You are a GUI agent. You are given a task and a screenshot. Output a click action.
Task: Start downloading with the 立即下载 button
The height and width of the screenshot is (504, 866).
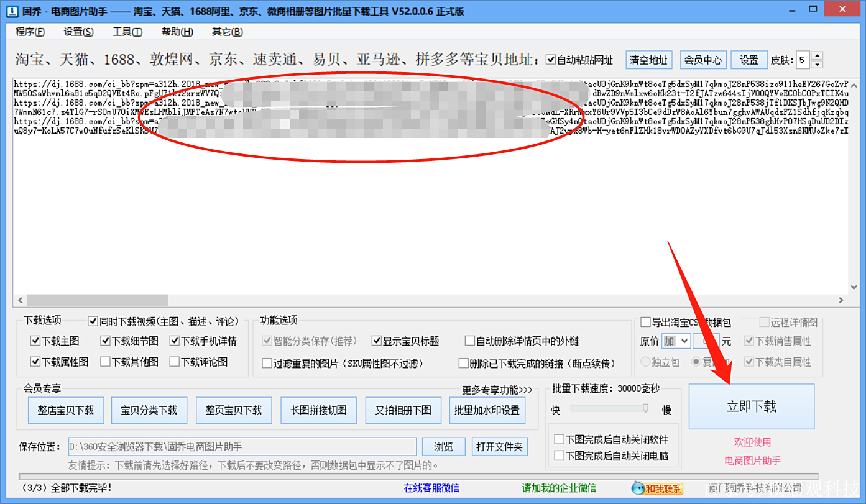(752, 406)
